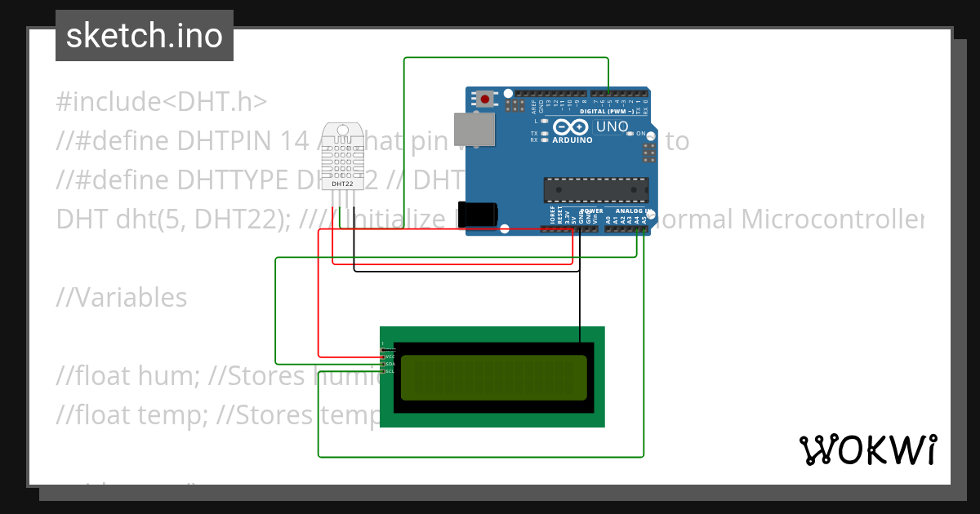
Task: Click the TX LED on the Arduino
Action: pyautogui.click(x=543, y=134)
